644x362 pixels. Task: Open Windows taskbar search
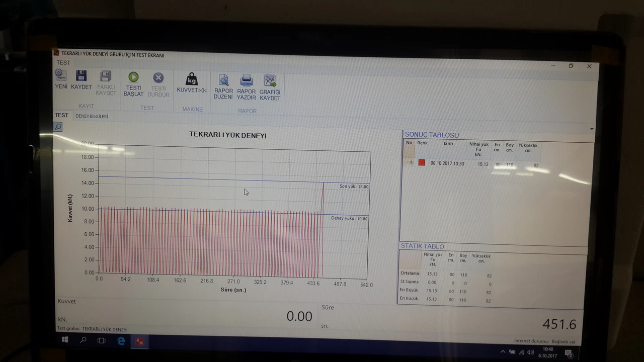click(x=84, y=340)
